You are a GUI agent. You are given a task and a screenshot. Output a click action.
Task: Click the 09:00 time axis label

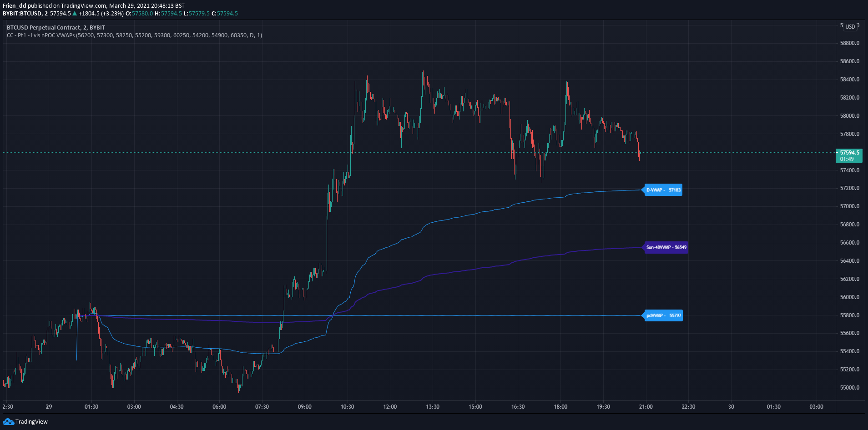[305, 407]
